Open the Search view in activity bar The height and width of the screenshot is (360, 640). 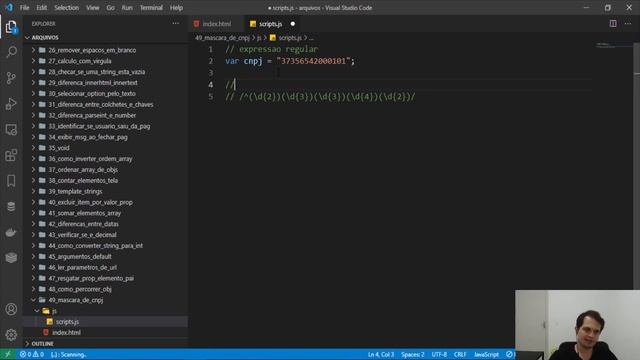(x=11, y=52)
